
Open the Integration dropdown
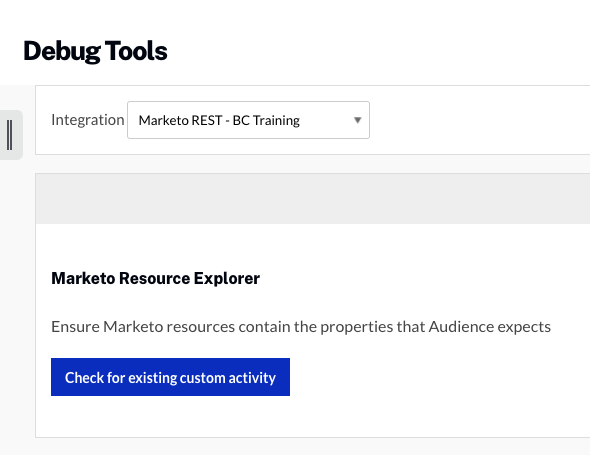248,120
